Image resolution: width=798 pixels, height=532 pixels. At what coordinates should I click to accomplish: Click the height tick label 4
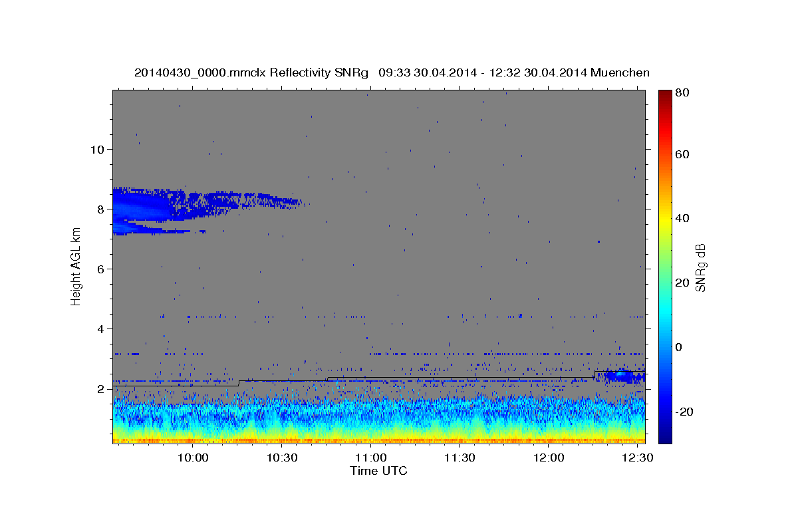coord(100,329)
